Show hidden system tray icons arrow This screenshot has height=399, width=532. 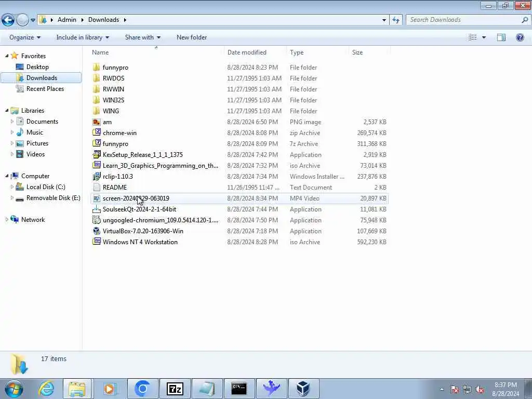[x=442, y=390]
